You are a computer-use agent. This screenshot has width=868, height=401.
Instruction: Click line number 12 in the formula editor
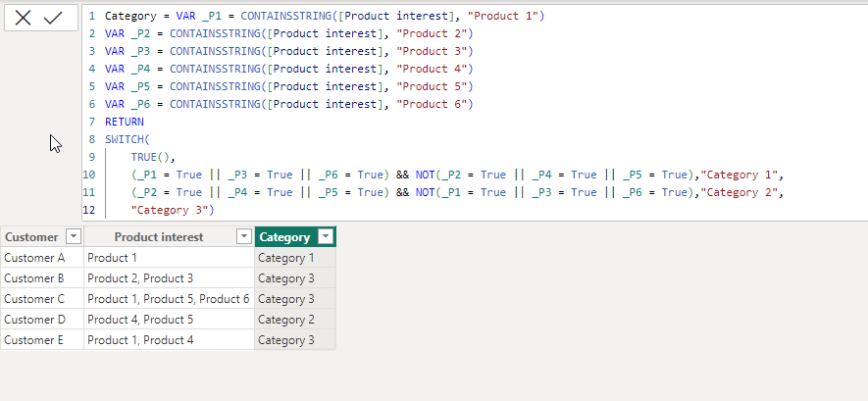(x=89, y=210)
